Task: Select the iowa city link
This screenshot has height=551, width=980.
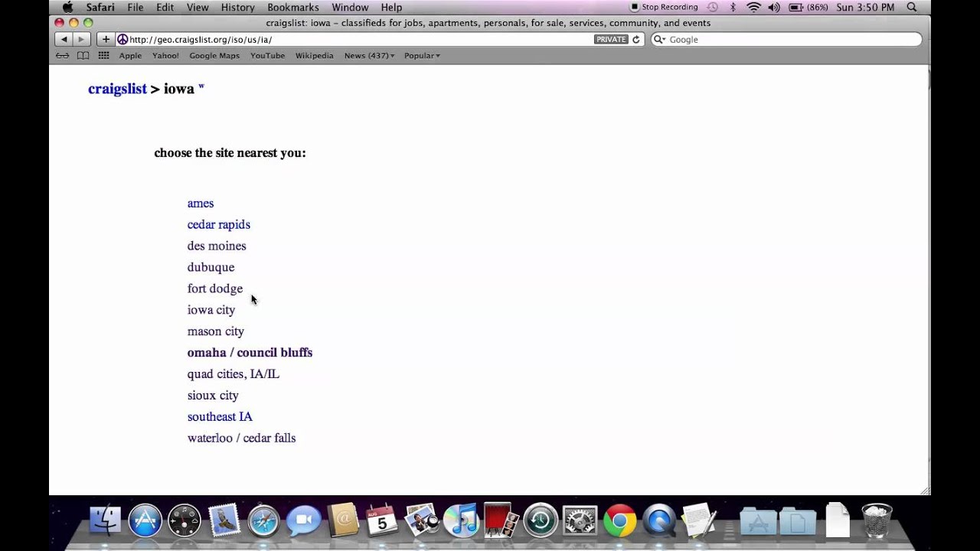Action: [211, 311]
